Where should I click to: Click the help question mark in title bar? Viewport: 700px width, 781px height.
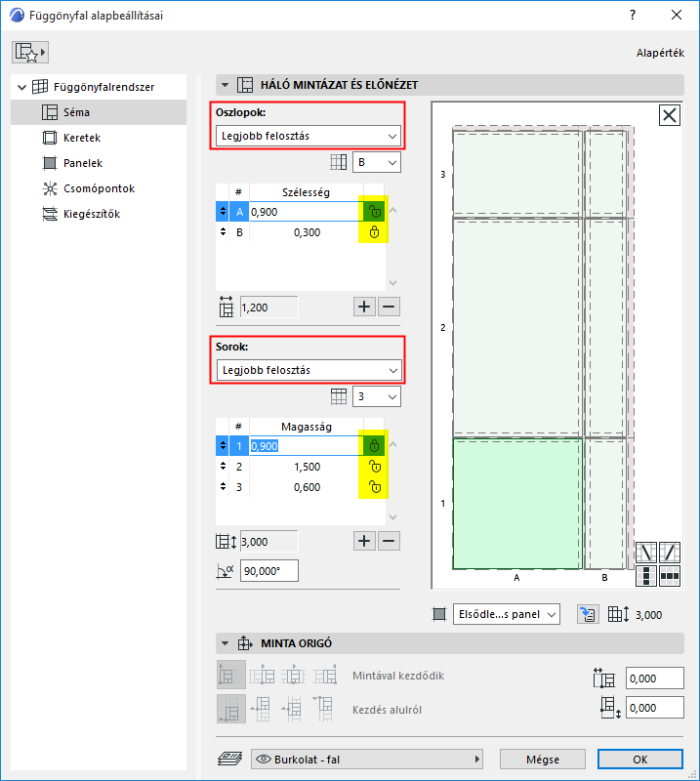[633, 15]
